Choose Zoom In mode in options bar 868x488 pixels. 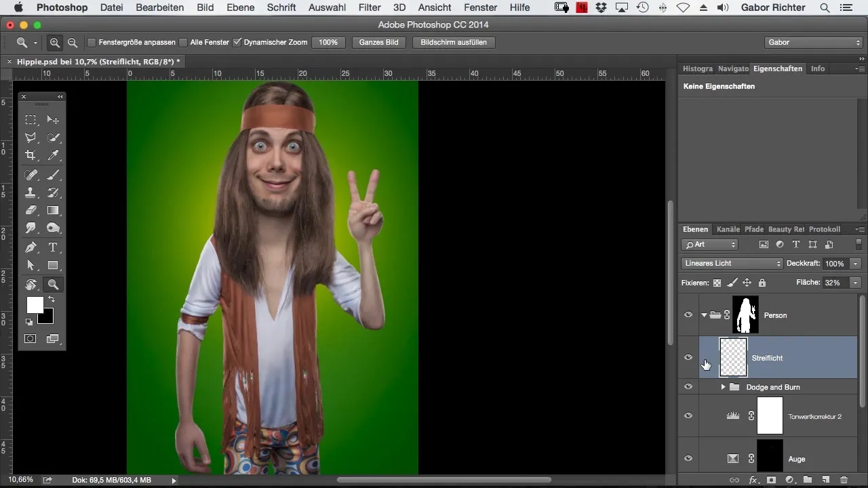click(x=55, y=42)
